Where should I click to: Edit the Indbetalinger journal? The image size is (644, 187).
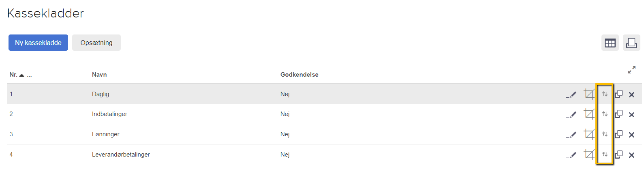point(571,114)
